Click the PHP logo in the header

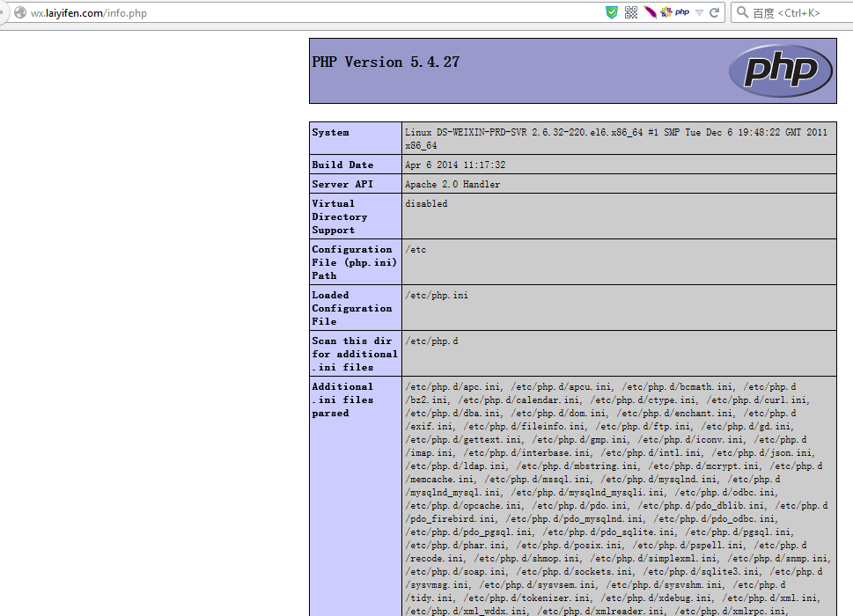coord(780,70)
